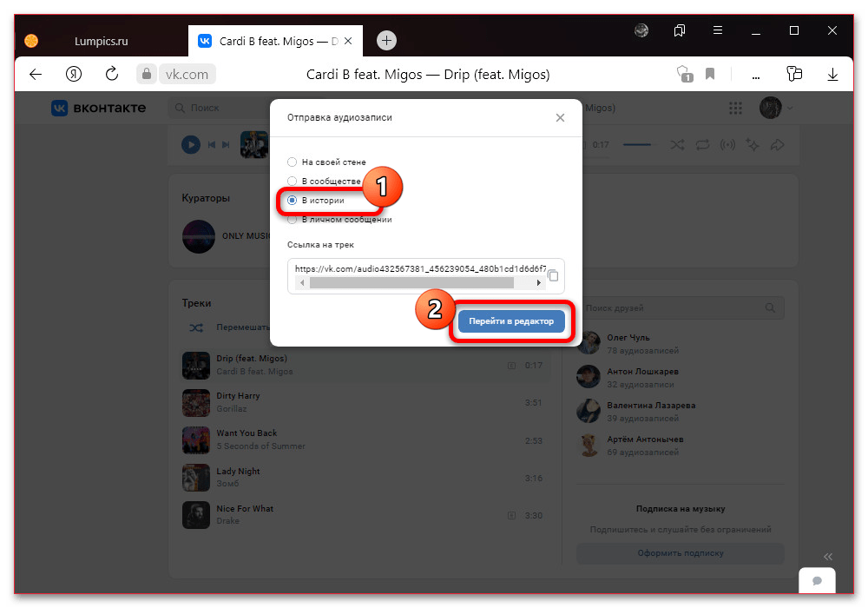The image size is (868, 608).
Task: Open Олег Чуль's audio list
Action: coord(681,344)
